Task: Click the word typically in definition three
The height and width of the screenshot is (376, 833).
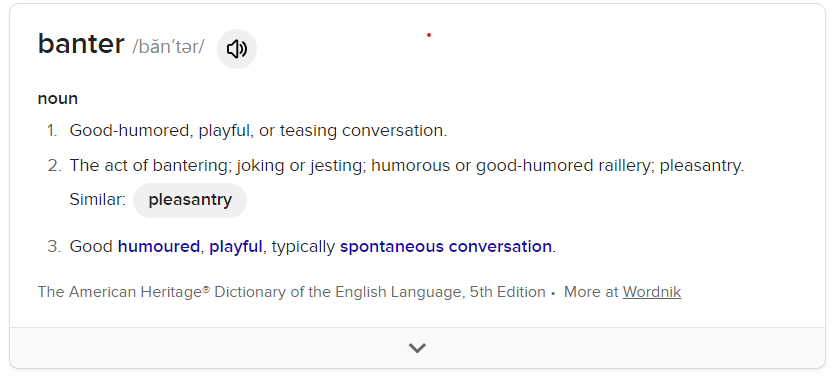Action: 303,247
